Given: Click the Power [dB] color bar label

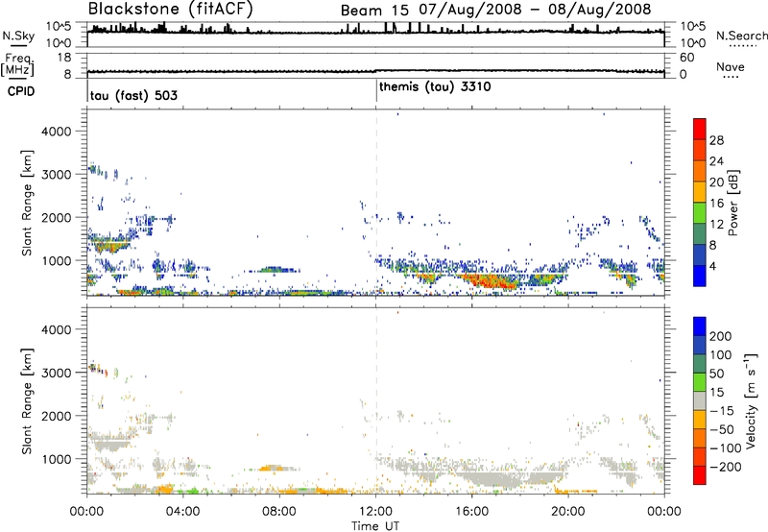Looking at the screenshot, I should [x=732, y=203].
